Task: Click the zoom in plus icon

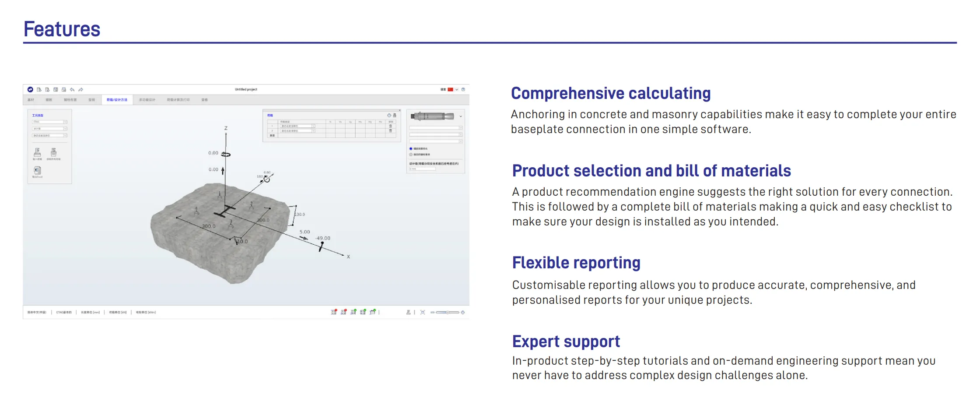Action: pyautogui.click(x=463, y=313)
